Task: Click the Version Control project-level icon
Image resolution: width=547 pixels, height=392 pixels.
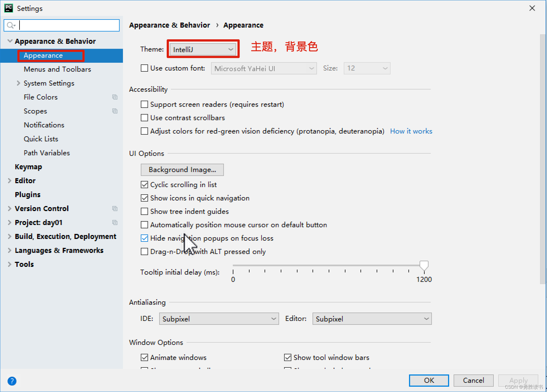Action: pyautogui.click(x=115, y=209)
